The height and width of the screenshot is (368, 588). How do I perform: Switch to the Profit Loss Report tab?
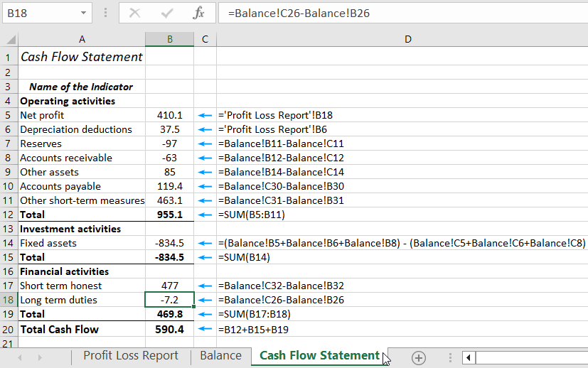(x=131, y=356)
